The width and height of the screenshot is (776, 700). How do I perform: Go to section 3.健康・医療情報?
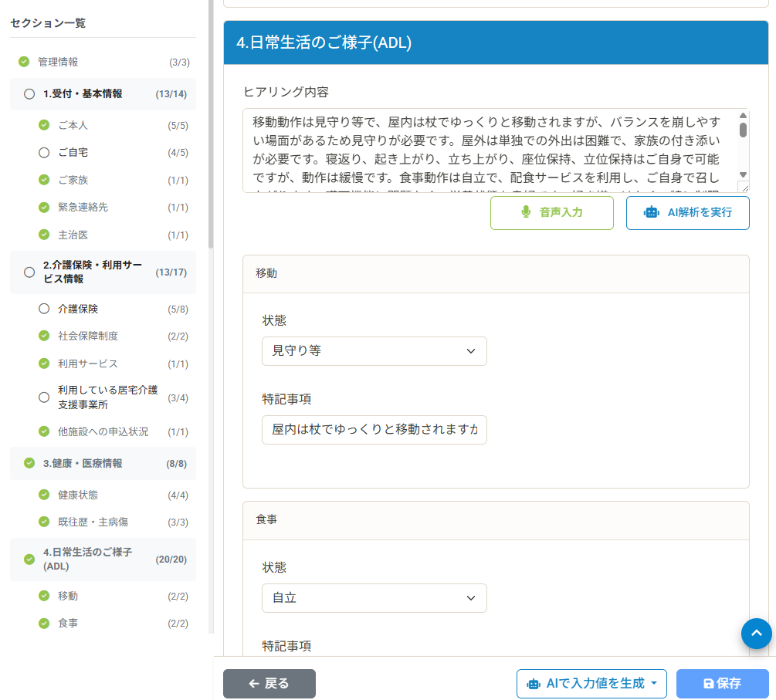pyautogui.click(x=83, y=463)
